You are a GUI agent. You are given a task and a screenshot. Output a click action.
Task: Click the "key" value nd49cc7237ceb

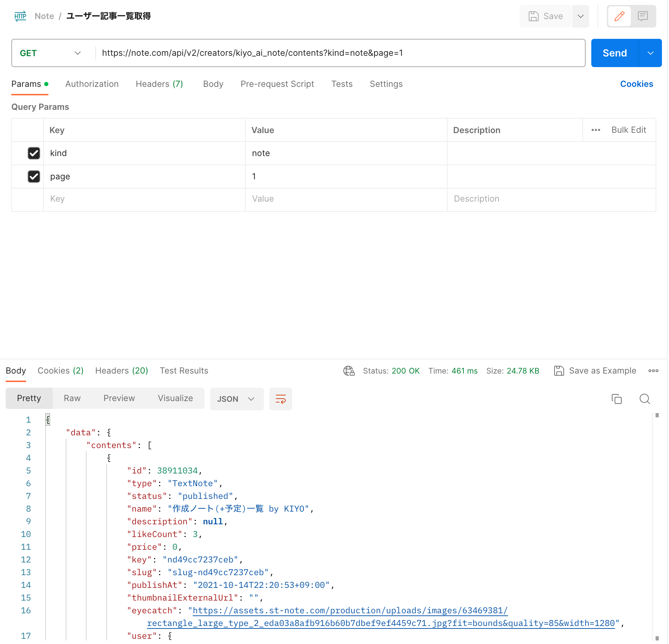click(200, 560)
